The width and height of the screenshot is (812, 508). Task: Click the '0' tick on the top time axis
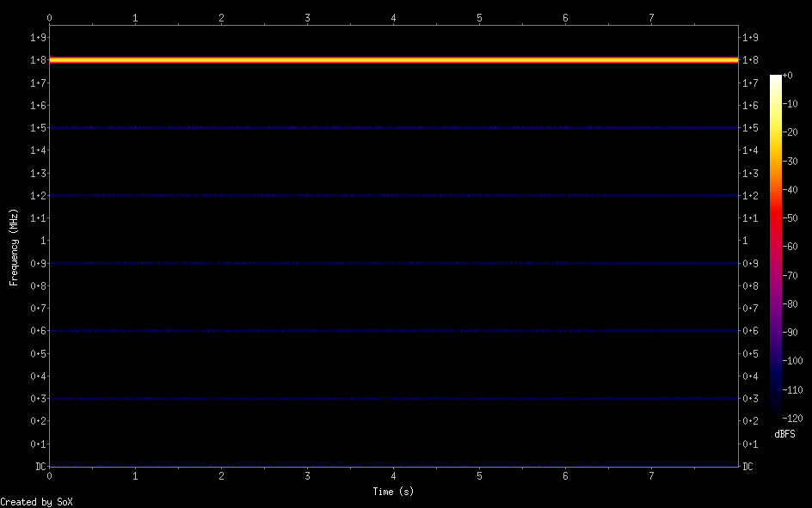click(x=49, y=18)
